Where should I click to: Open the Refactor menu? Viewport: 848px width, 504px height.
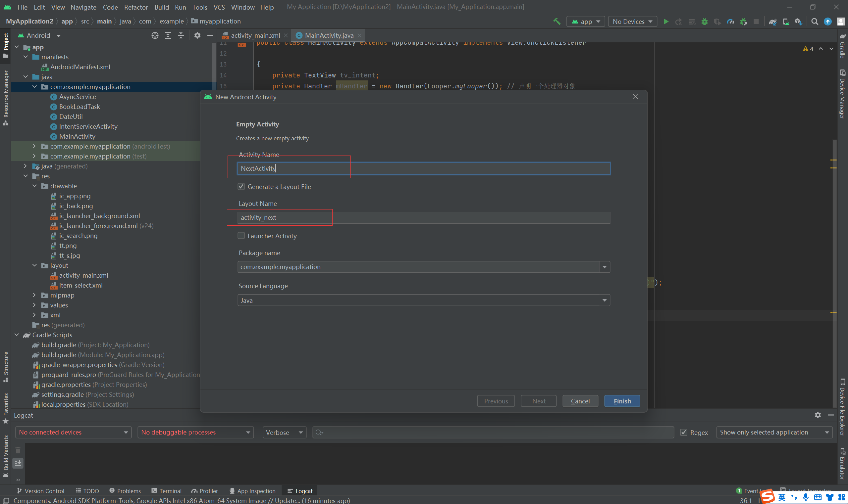135,7
